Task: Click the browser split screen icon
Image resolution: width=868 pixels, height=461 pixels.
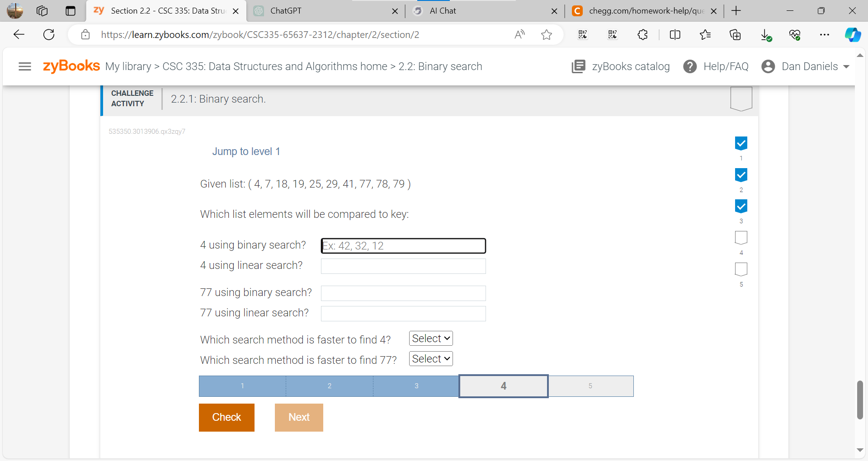Action: (675, 34)
